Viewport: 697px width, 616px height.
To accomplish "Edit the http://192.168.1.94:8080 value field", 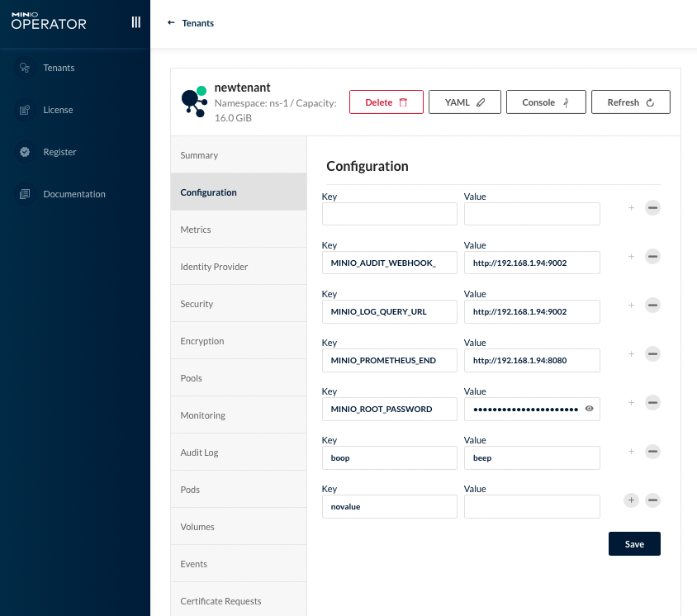I will click(x=532, y=360).
